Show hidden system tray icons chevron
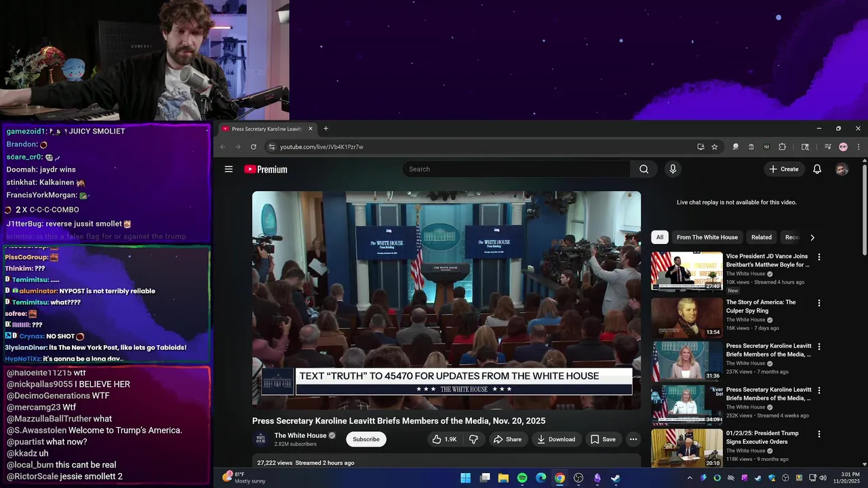The width and height of the screenshot is (868, 488). click(690, 478)
